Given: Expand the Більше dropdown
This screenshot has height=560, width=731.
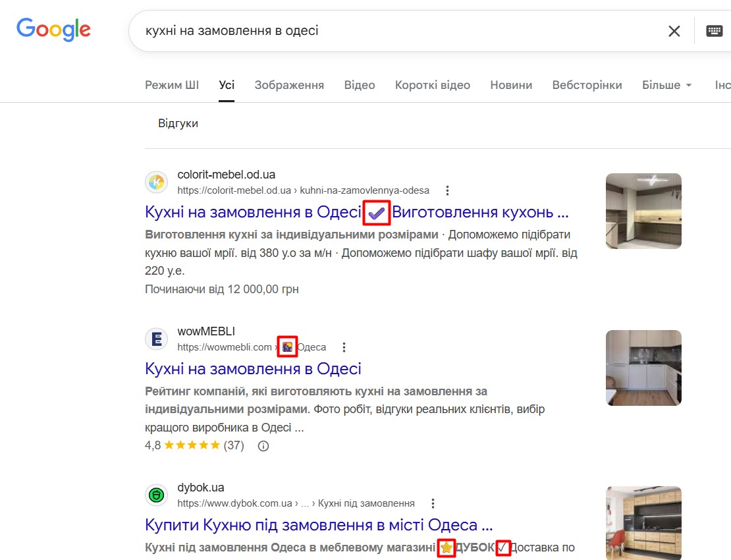Looking at the screenshot, I should click(x=666, y=86).
